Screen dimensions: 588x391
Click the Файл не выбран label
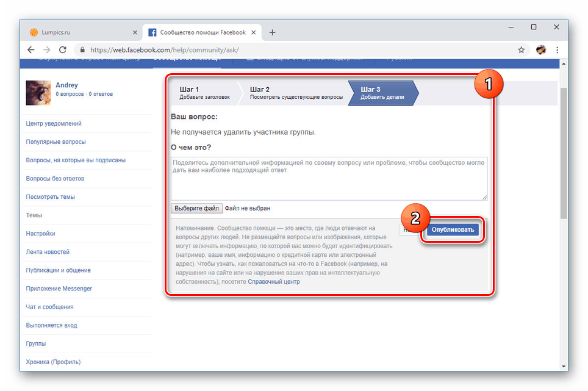248,209
